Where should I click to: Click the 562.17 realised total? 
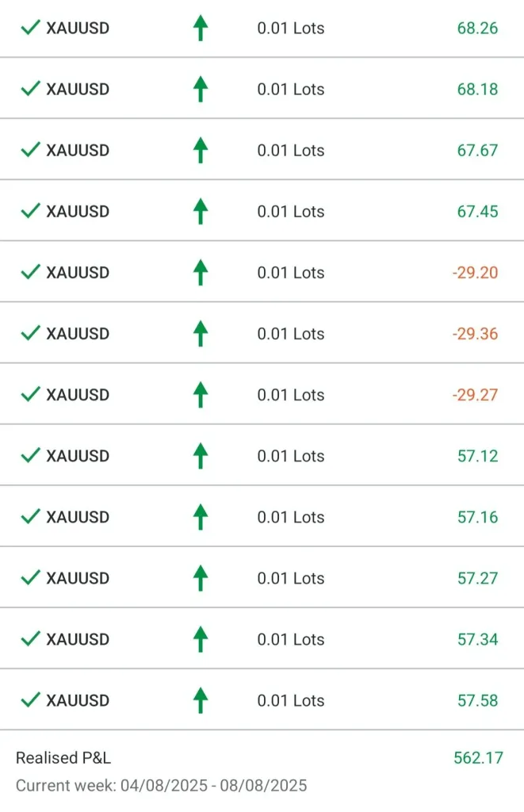coord(478,758)
